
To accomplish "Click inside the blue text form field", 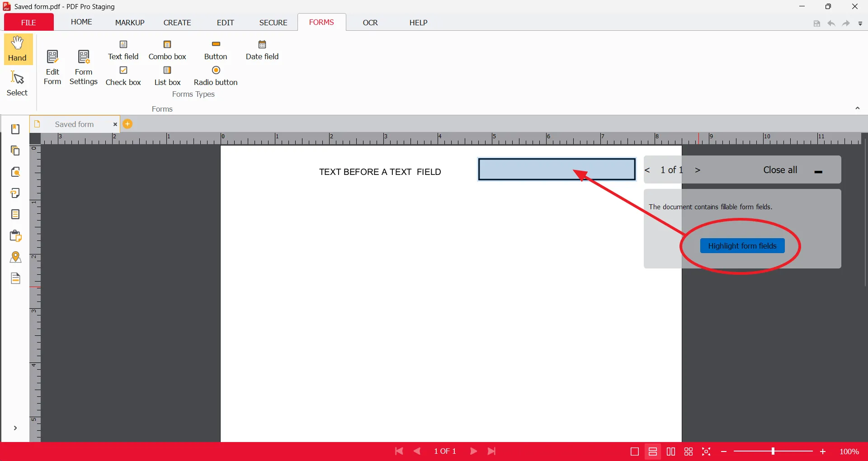I will coord(557,169).
